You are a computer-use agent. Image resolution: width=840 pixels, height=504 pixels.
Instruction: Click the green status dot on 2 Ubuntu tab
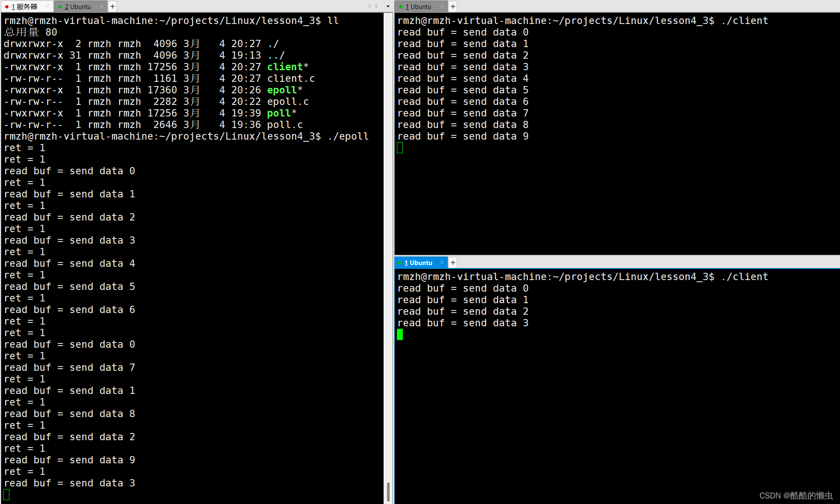(60, 7)
